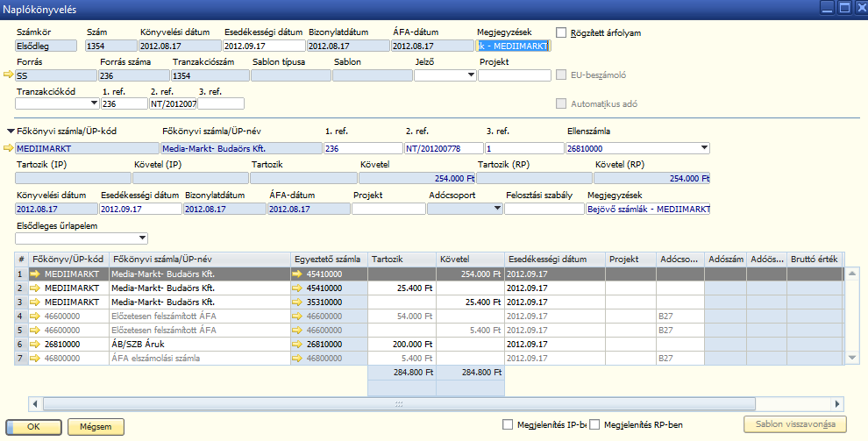Click line Megjegyzések field Bejövő számlák

[648, 209]
